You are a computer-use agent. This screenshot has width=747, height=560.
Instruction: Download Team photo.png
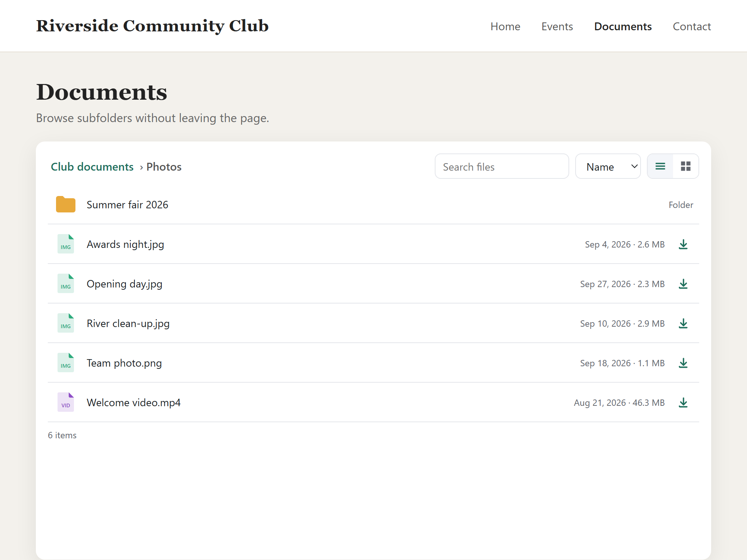coord(683,363)
